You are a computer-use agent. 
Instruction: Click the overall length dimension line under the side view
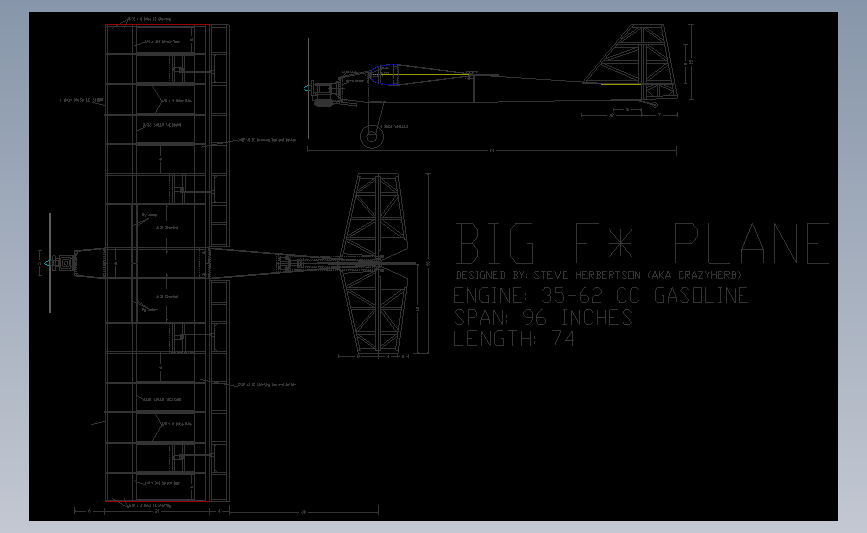click(492, 150)
